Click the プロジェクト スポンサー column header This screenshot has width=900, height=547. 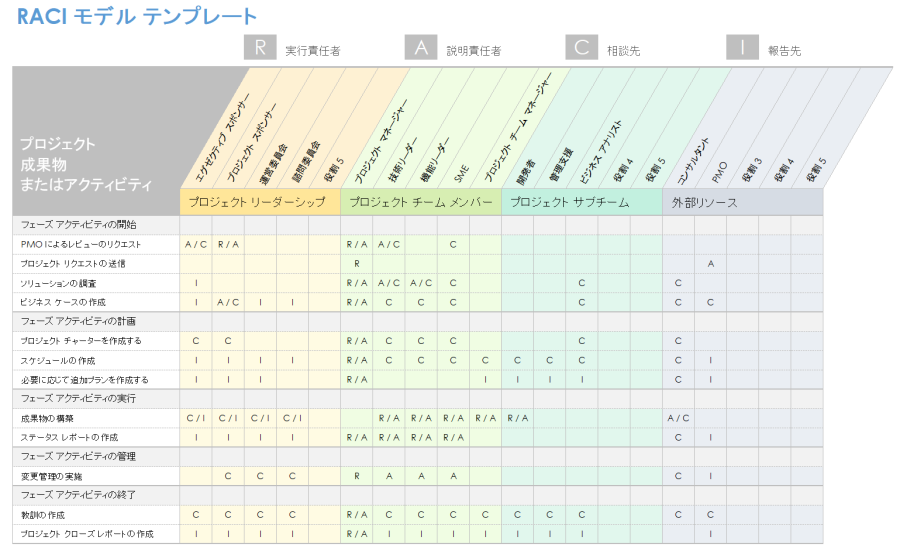point(251,143)
